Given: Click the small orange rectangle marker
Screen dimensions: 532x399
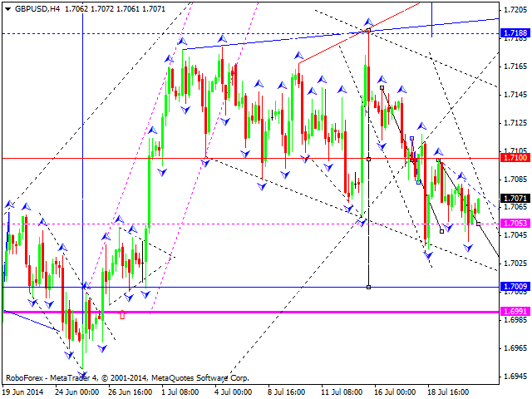Looking at the screenshot, I should 123,315.
